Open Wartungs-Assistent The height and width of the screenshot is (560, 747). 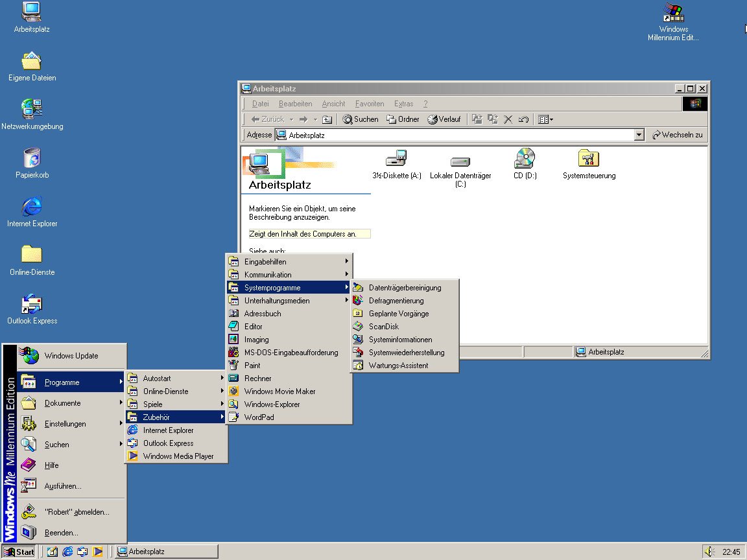(x=405, y=366)
